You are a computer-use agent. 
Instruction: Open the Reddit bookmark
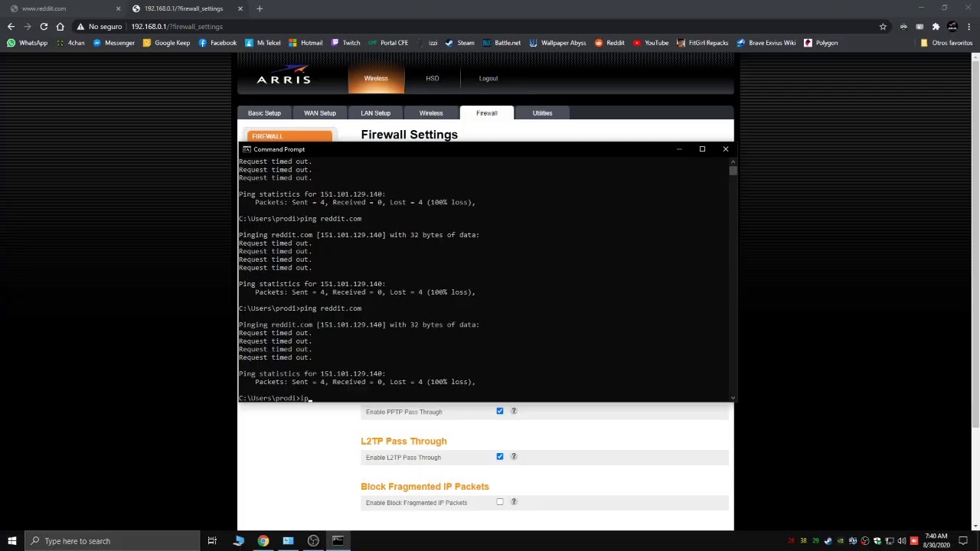609,43
